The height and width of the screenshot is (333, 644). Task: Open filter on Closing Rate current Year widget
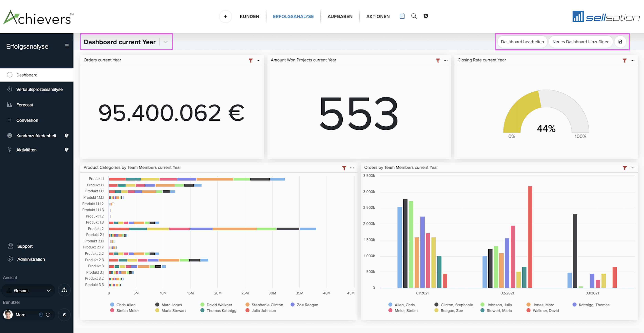(x=625, y=60)
